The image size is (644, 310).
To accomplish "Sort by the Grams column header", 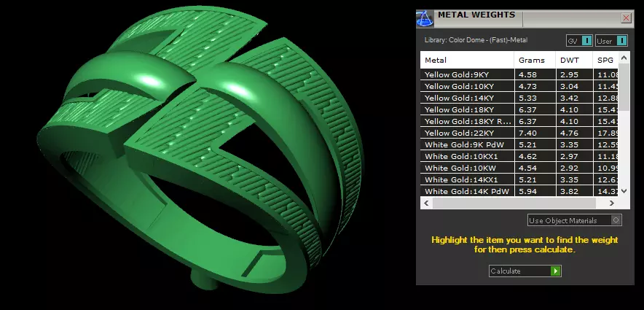I will point(535,60).
